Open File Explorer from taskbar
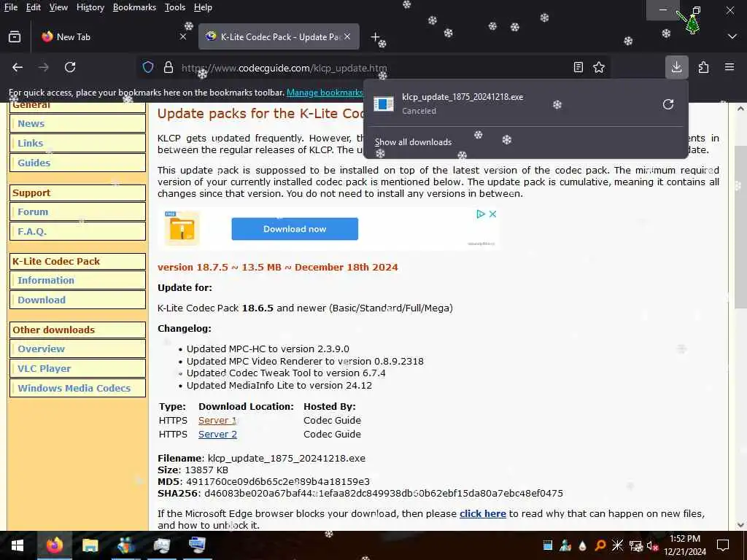The width and height of the screenshot is (747, 560). (x=90, y=545)
